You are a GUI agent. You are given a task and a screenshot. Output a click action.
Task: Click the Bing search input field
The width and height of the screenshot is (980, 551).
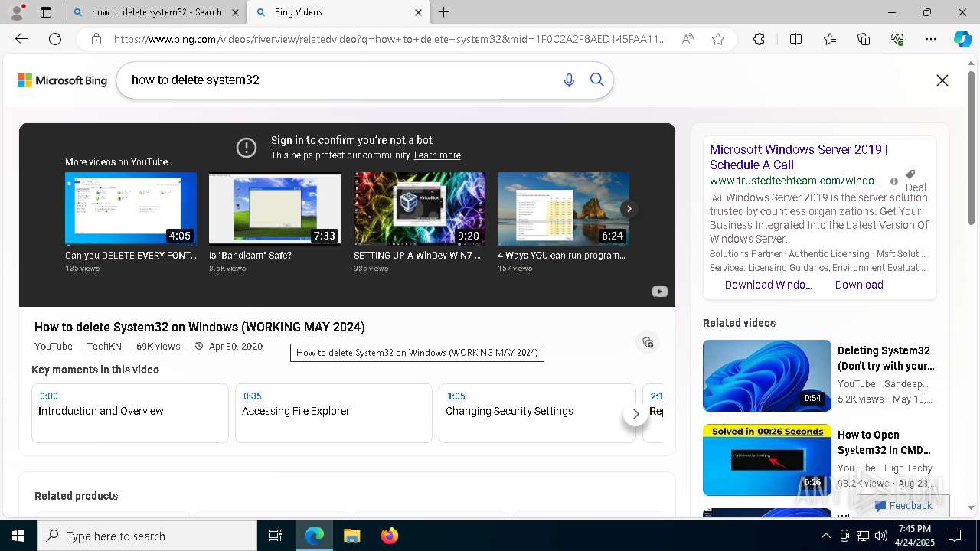341,80
